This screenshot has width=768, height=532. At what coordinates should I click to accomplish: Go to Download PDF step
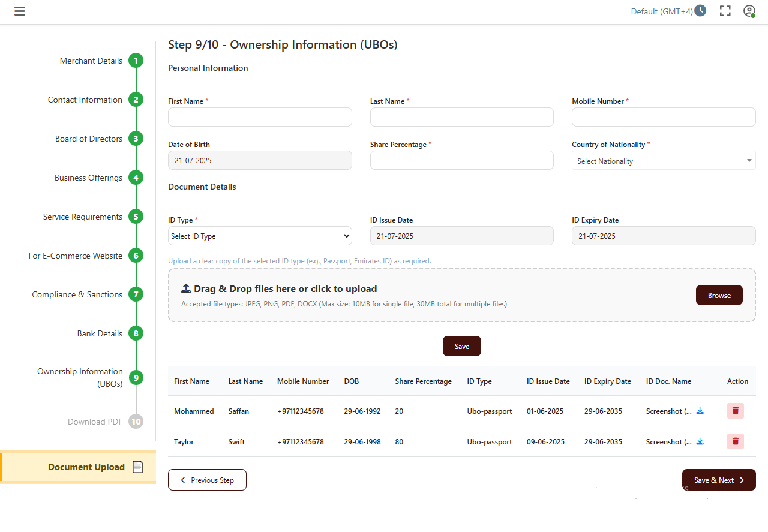[x=95, y=422]
